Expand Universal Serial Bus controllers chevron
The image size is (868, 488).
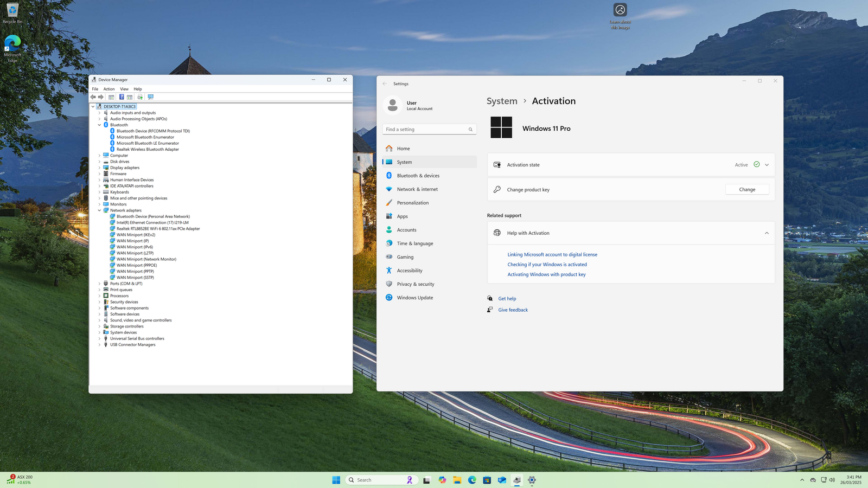point(99,338)
